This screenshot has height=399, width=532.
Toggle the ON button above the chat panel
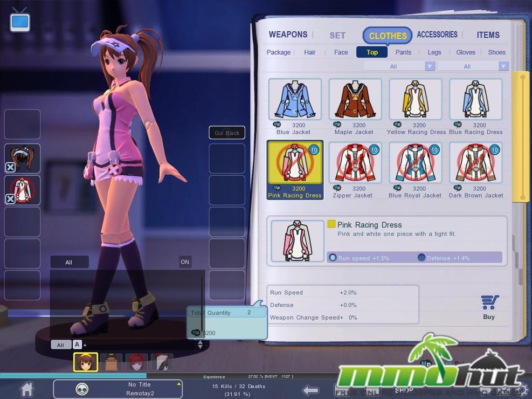pos(185,262)
